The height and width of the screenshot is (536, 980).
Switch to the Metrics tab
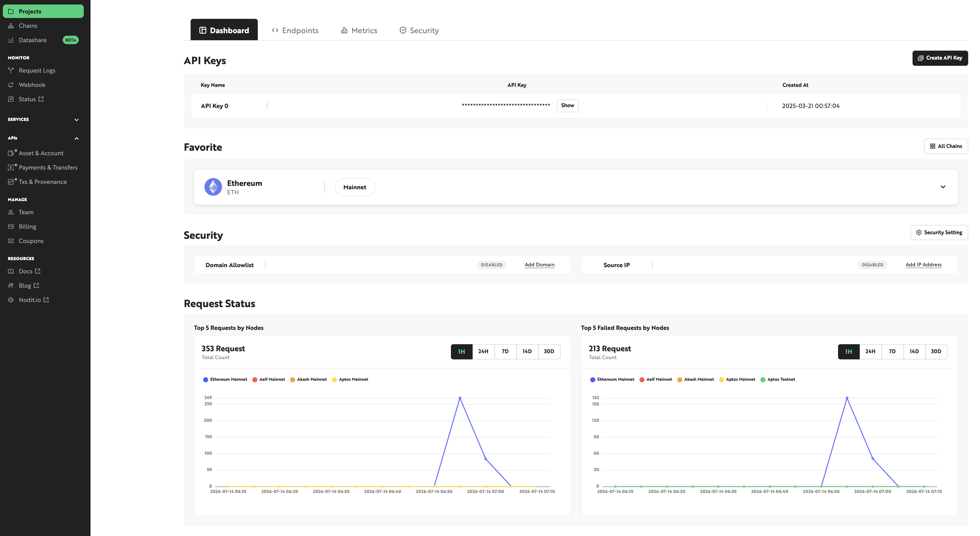(359, 30)
